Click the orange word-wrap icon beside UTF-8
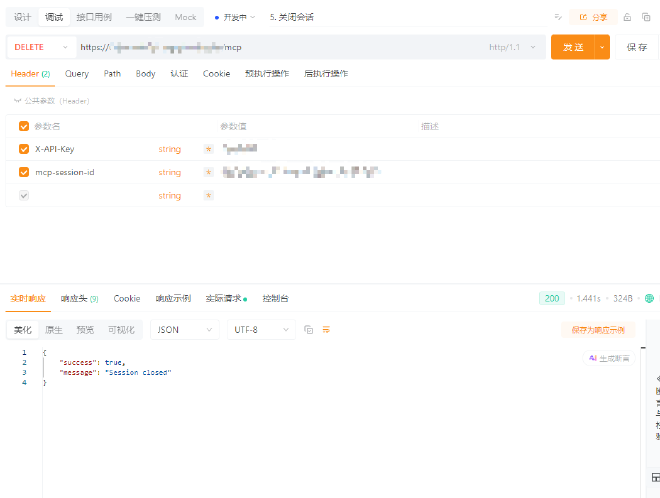The height and width of the screenshot is (498, 660). pyautogui.click(x=326, y=329)
